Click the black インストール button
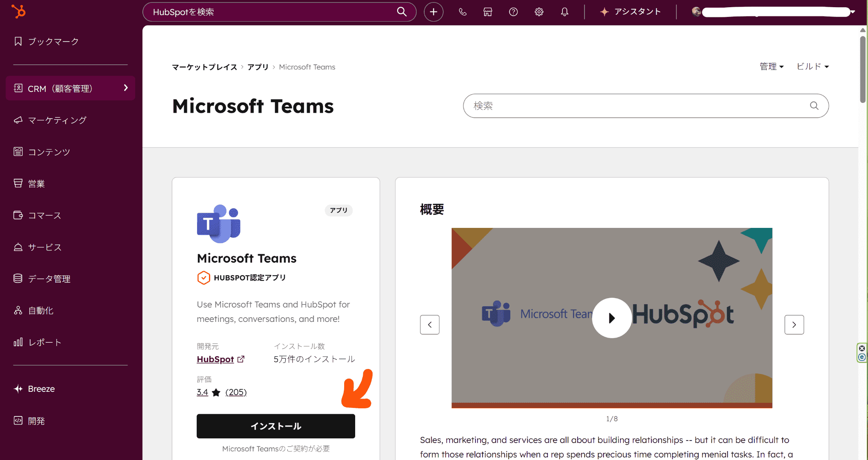This screenshot has width=868, height=460. point(275,426)
